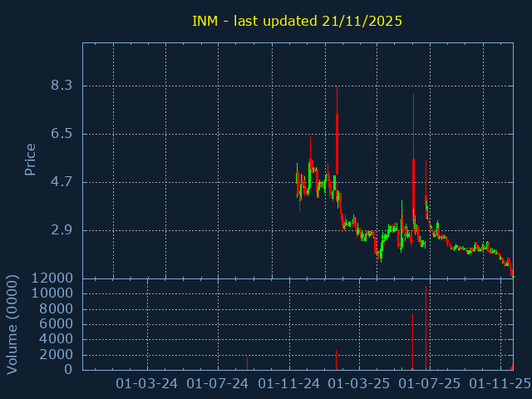Click the 01-11-24 date label
The height and width of the screenshot is (399, 532).
coord(288,383)
